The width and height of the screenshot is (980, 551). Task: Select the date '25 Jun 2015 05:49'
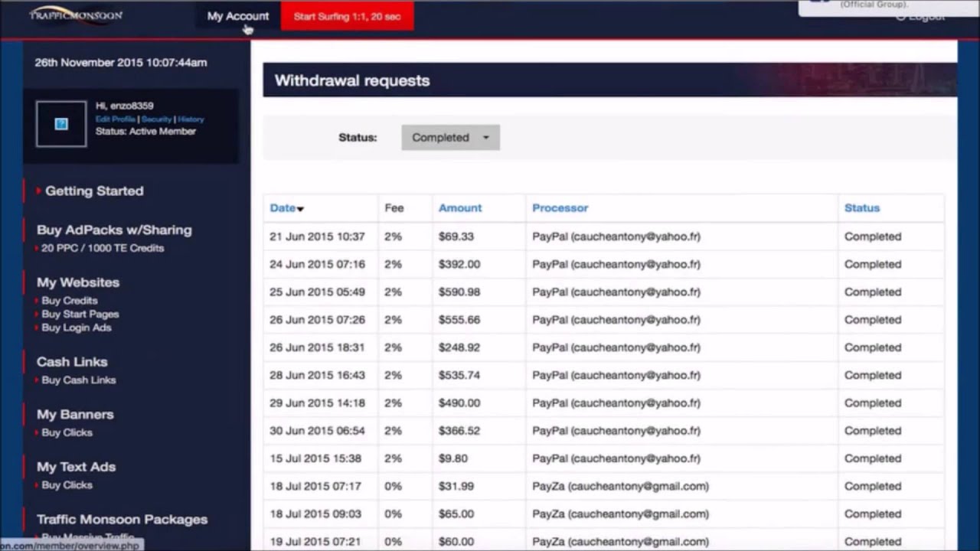[x=317, y=292]
